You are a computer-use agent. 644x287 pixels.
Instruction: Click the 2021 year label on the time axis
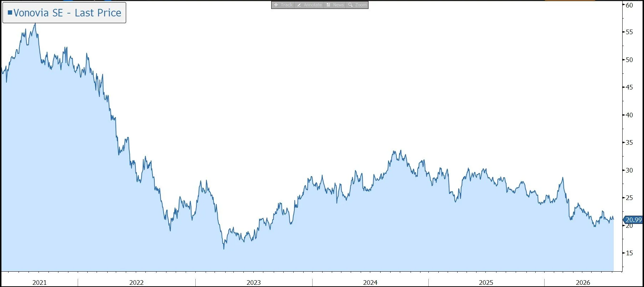point(40,283)
